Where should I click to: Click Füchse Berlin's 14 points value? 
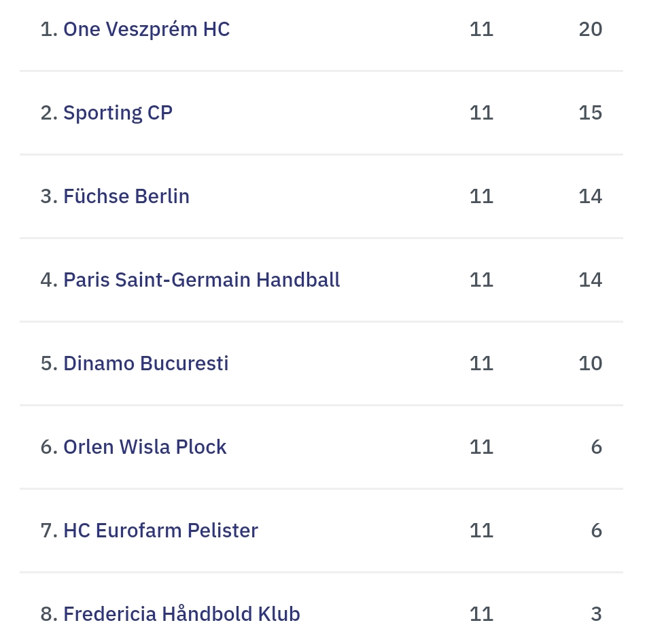pyautogui.click(x=590, y=196)
